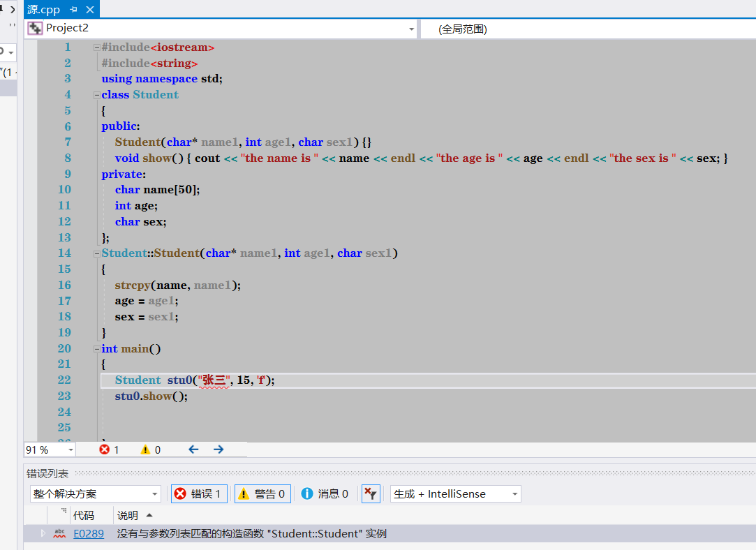Click the "张三" string on line 22
Viewport: 756px width, 550px height.
click(214, 380)
